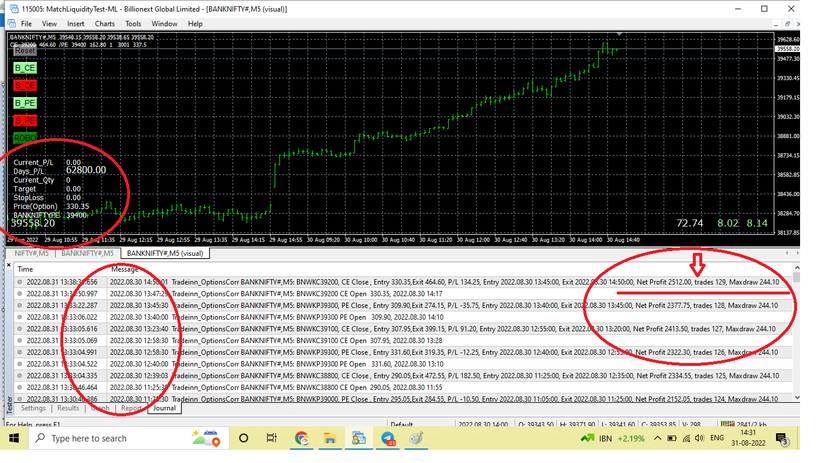
Task: Open the Insert menu
Action: coord(75,24)
